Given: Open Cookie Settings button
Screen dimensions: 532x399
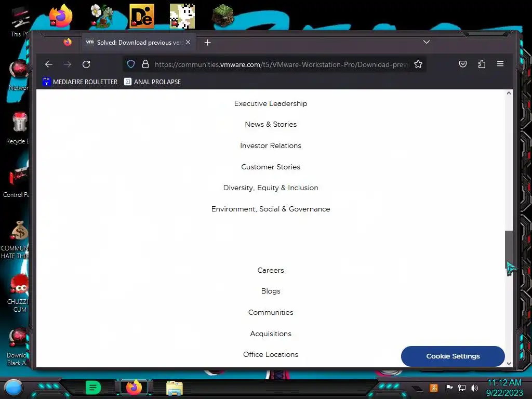Looking at the screenshot, I should (x=453, y=356).
